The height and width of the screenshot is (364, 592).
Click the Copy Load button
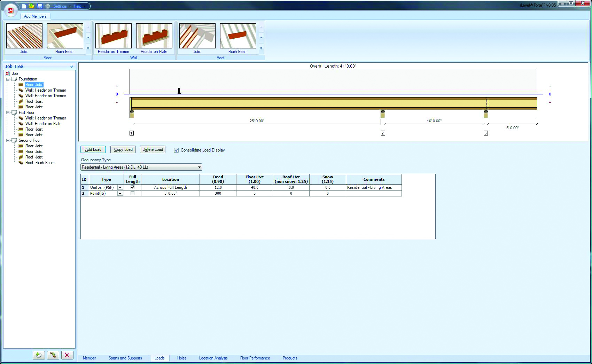[123, 149]
